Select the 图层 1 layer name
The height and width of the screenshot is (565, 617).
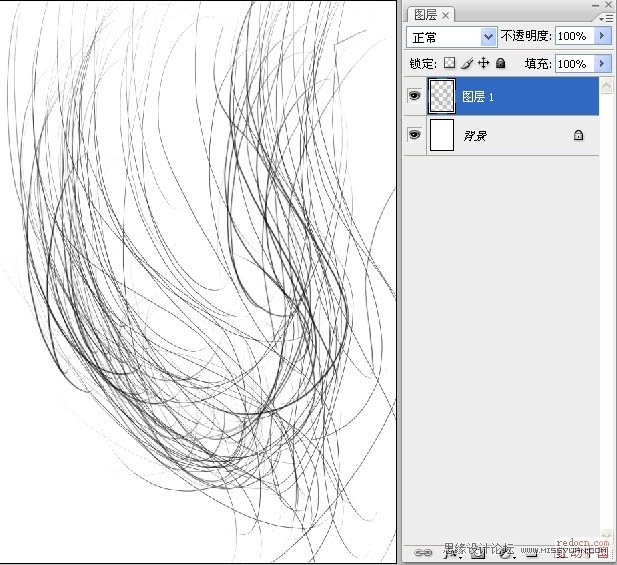[478, 97]
